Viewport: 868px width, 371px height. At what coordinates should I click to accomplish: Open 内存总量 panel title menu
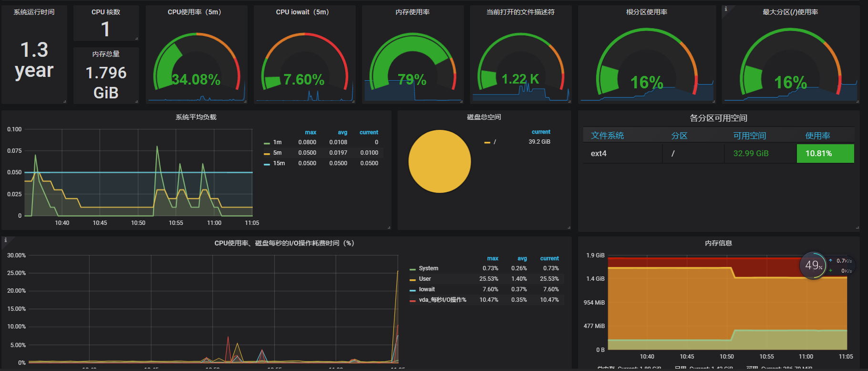106,54
